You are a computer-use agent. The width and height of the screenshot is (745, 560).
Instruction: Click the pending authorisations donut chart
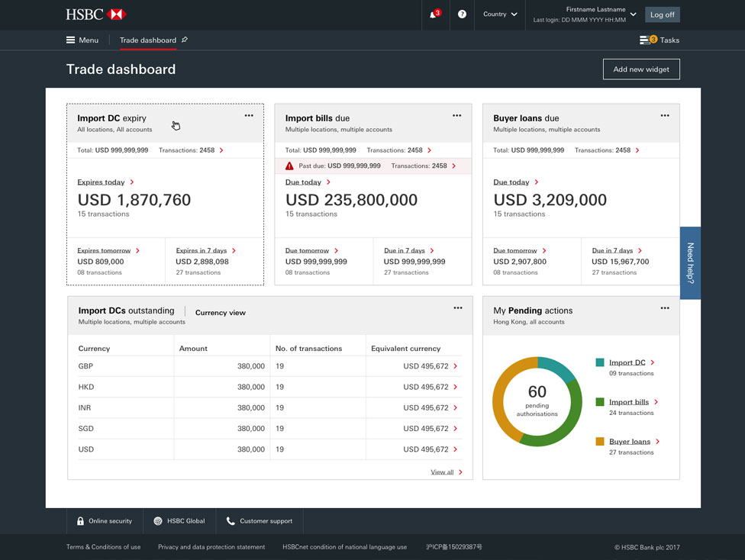point(537,399)
